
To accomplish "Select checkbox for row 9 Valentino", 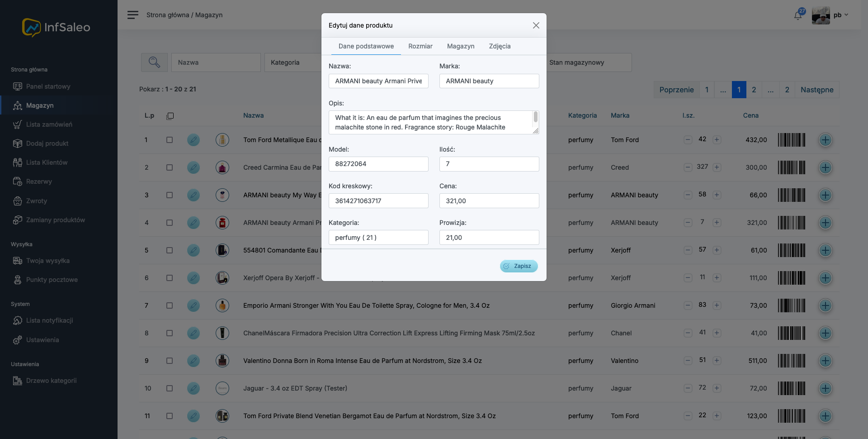I will tap(170, 361).
